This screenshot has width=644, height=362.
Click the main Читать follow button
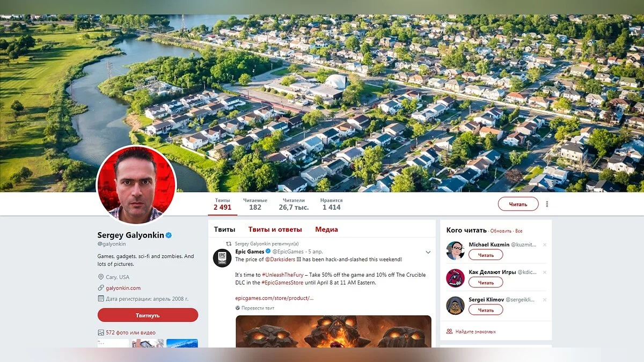[518, 204]
